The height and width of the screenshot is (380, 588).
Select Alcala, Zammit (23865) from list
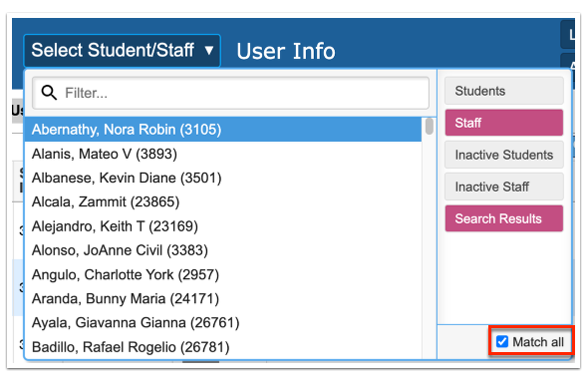(x=223, y=201)
